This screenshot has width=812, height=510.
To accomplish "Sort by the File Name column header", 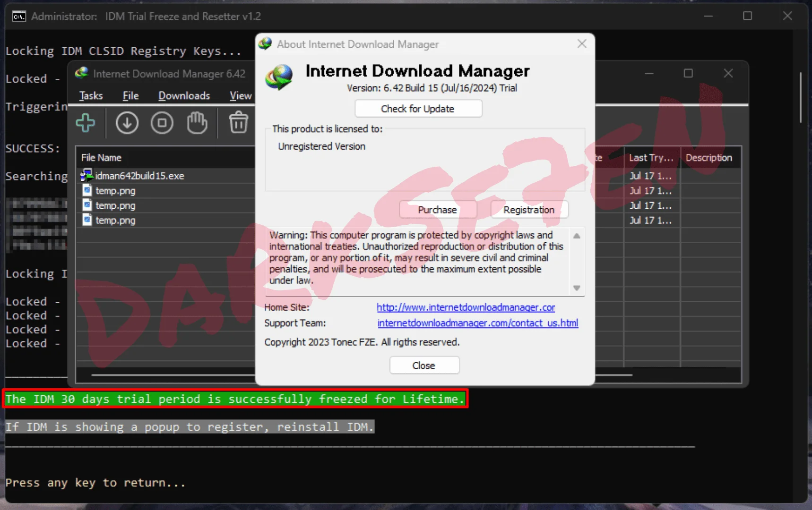I will 165,158.
